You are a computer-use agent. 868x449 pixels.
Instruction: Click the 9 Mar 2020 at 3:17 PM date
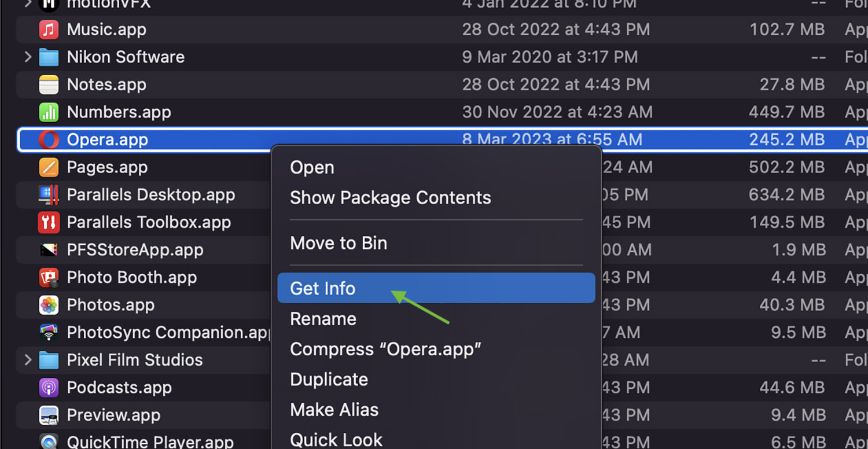[x=550, y=57]
